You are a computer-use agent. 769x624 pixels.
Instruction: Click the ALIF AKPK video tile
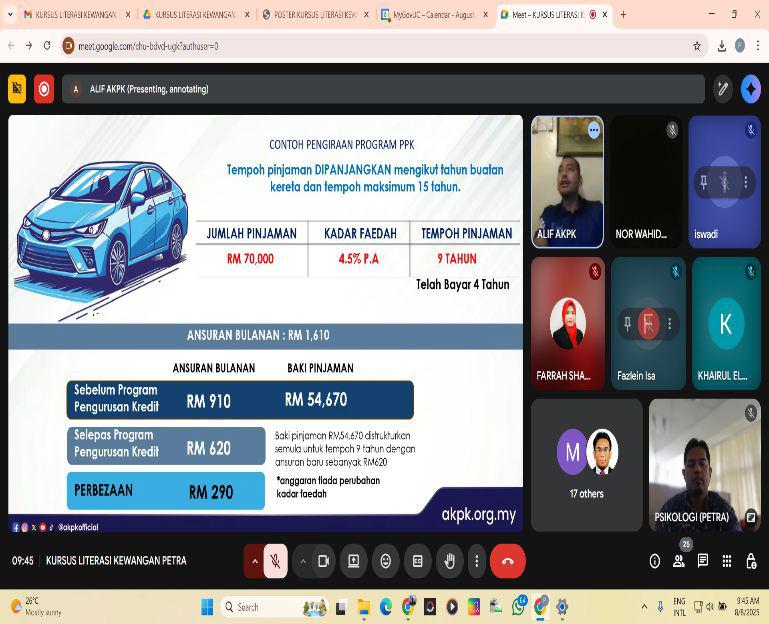pos(566,182)
